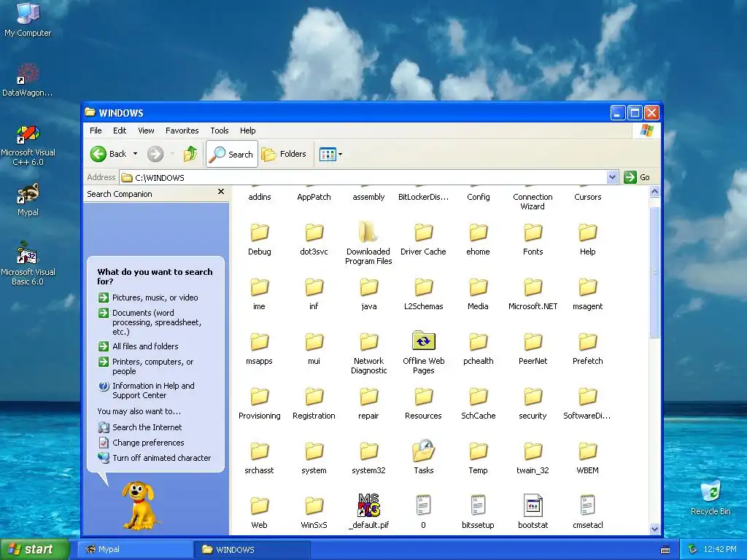
Task: Select the Debug folder
Action: point(260,239)
